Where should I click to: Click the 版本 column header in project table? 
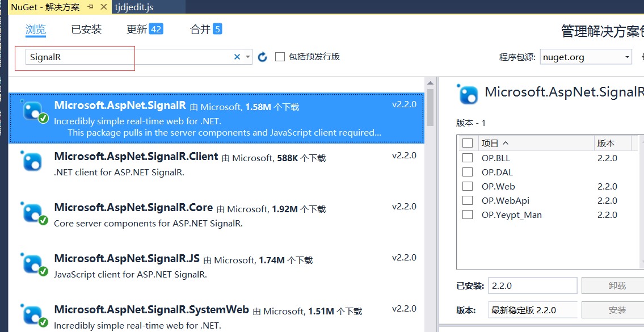click(612, 143)
